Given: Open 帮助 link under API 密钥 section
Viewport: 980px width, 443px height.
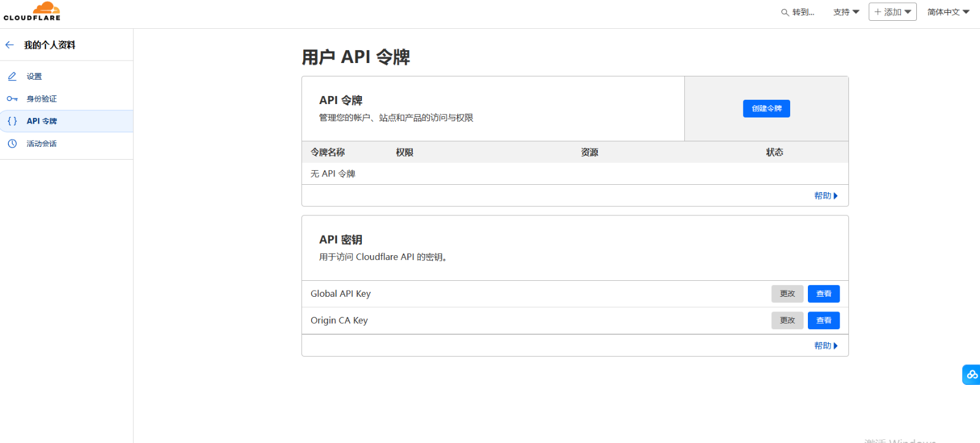Looking at the screenshot, I should [826, 346].
